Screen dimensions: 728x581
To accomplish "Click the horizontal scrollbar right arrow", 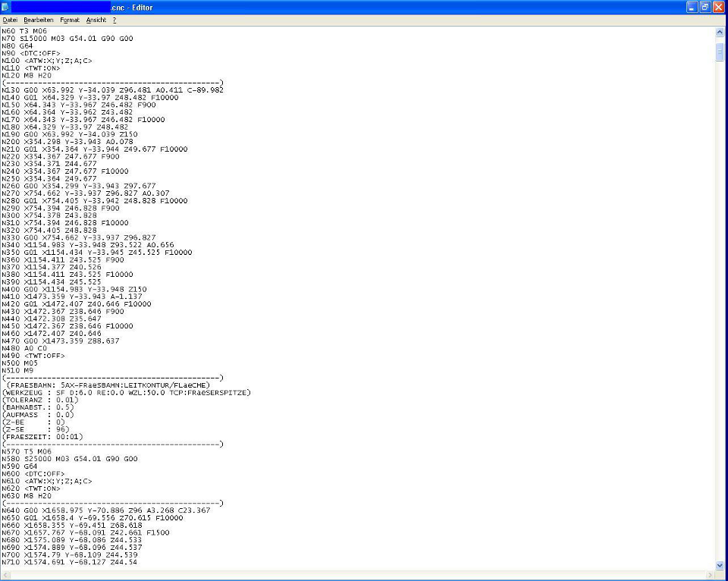I will tap(711, 575).
